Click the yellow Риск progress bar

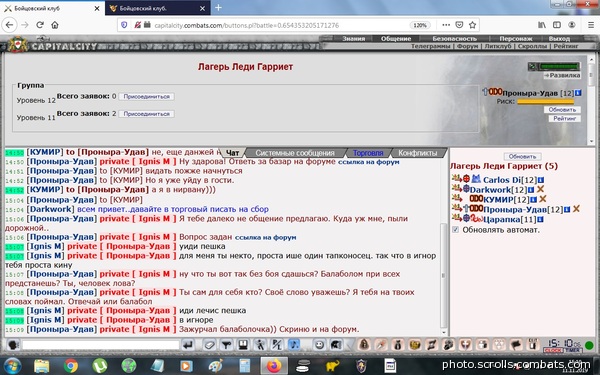coord(545,102)
